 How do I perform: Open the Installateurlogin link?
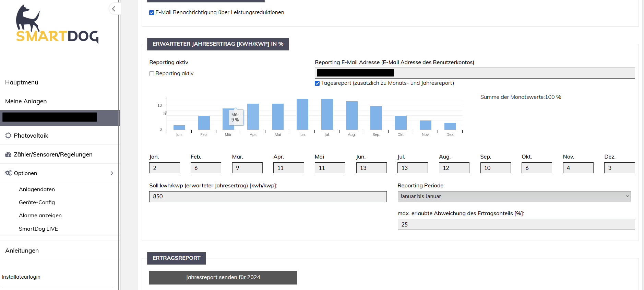[21, 277]
